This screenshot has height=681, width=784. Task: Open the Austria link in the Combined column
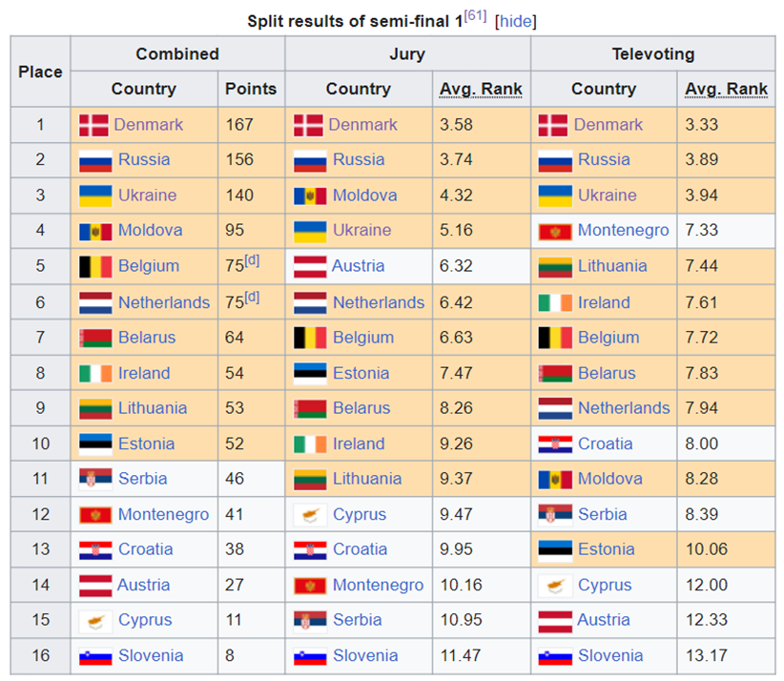coord(143,585)
